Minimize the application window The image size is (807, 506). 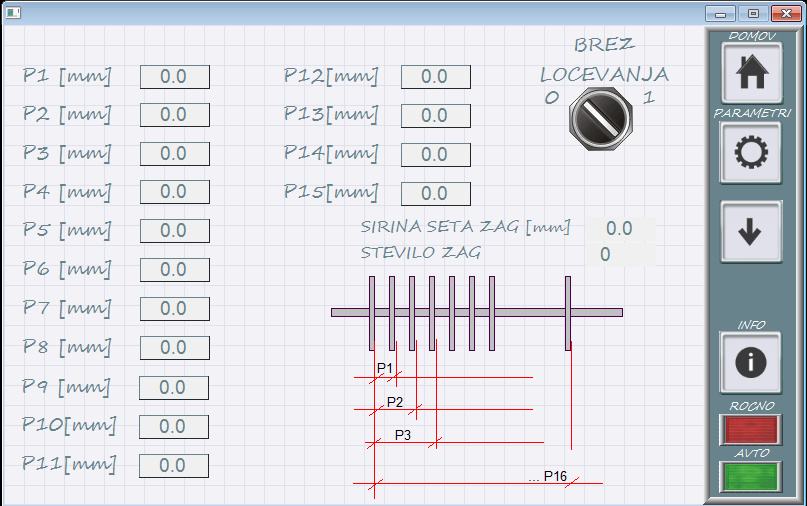[720, 13]
